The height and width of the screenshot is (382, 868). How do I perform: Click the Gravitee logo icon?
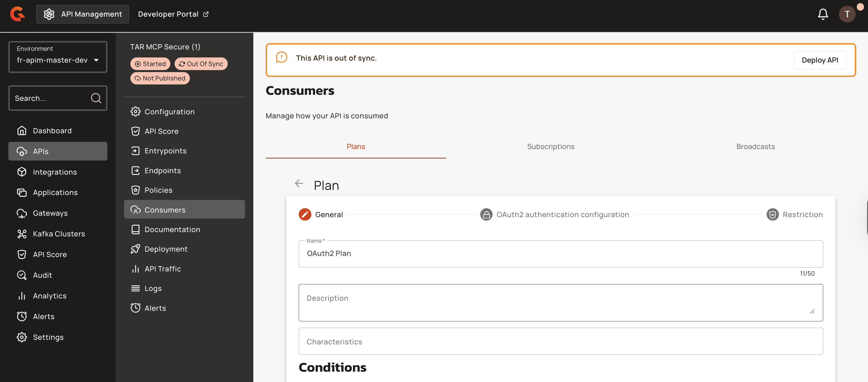coord(17,14)
